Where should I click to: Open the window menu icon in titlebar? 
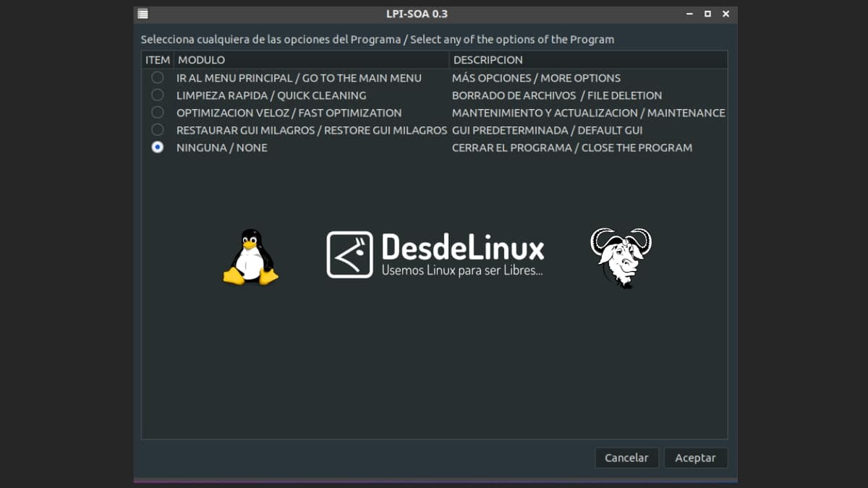(x=142, y=13)
